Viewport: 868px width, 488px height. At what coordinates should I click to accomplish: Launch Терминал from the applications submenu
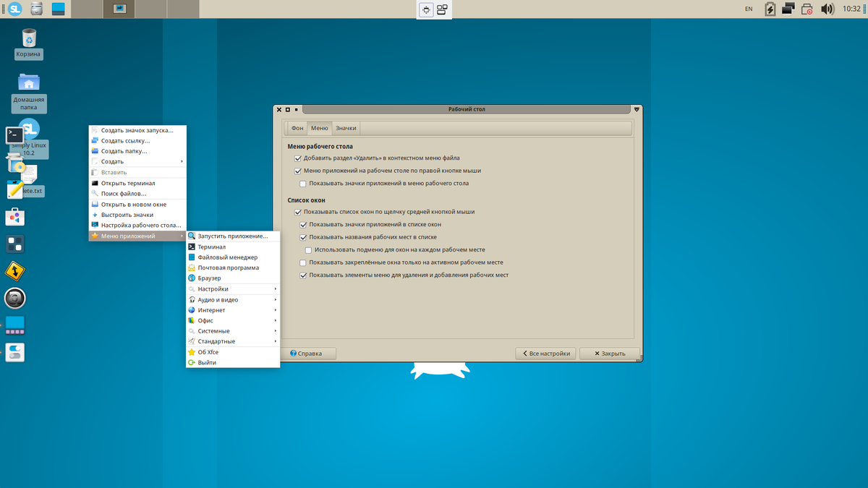click(x=210, y=246)
